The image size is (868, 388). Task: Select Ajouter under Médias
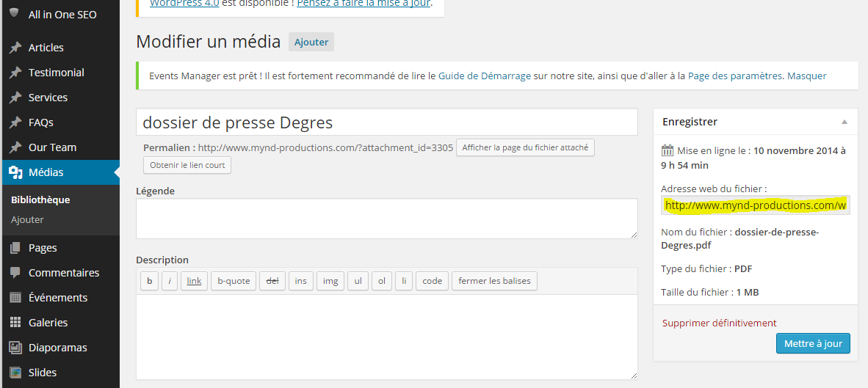point(27,220)
